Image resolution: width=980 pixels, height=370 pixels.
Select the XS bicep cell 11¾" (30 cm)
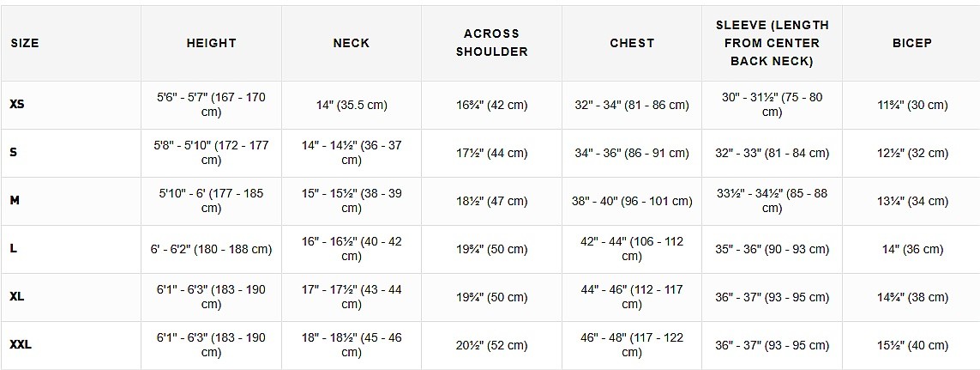(912, 106)
